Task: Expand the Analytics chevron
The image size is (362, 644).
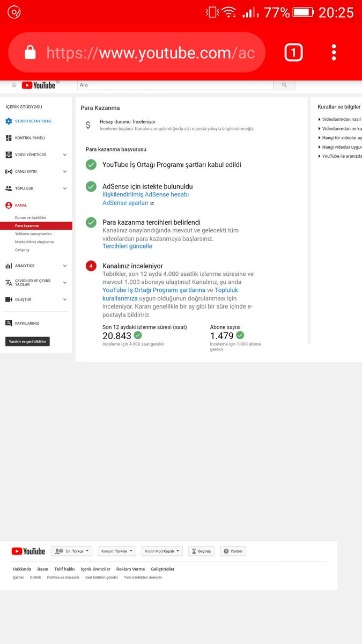Action: (x=65, y=266)
